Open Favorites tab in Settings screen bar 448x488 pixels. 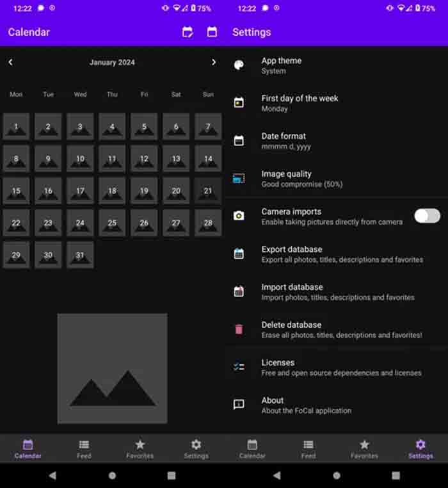coord(364,449)
